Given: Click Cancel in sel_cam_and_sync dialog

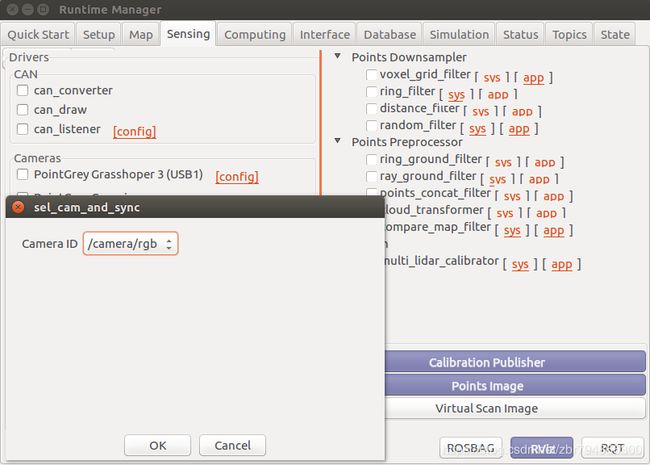Looking at the screenshot, I should (232, 446).
